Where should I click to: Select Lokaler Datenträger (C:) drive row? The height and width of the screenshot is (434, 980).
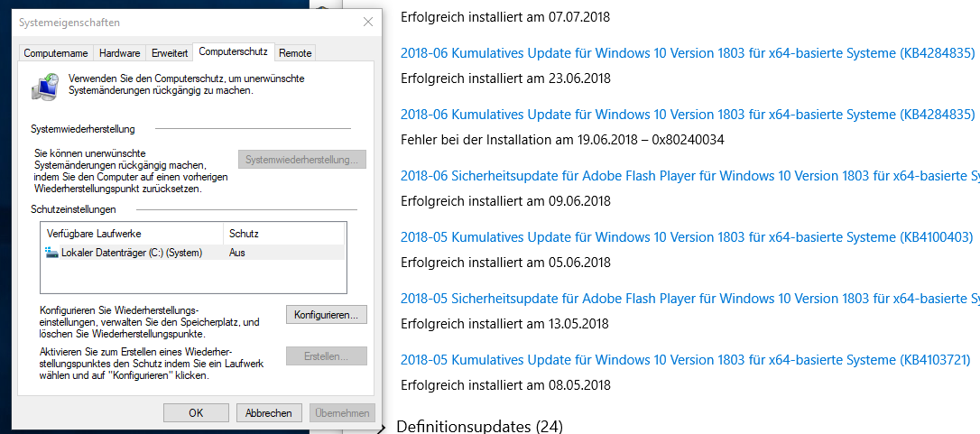pos(192,253)
